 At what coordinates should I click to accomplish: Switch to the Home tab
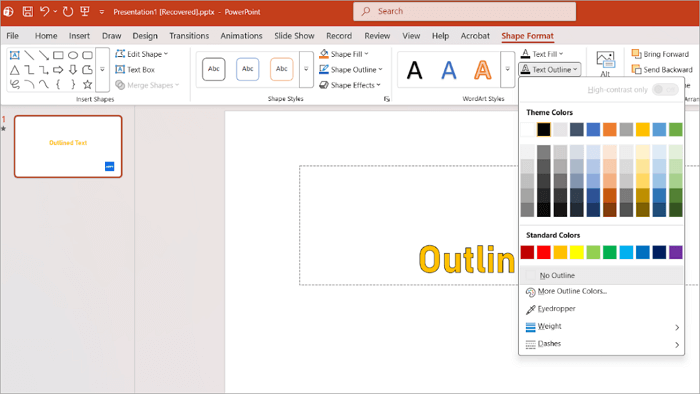pos(46,36)
